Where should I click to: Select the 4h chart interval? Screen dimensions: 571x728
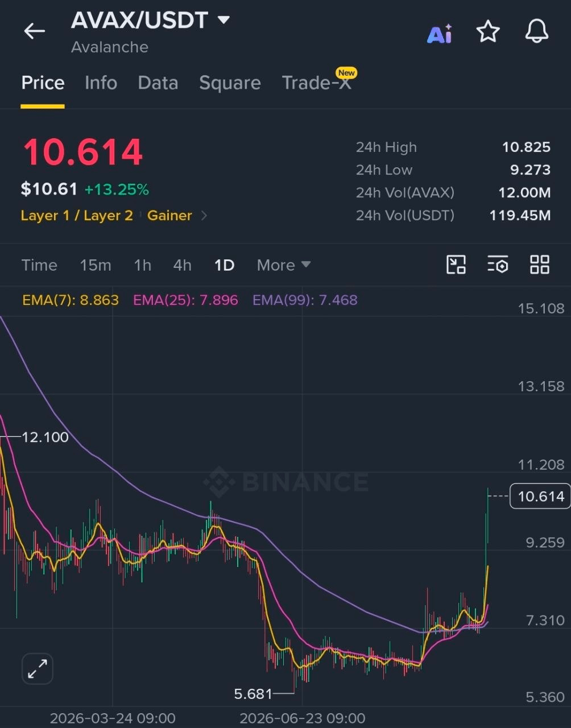tap(182, 265)
